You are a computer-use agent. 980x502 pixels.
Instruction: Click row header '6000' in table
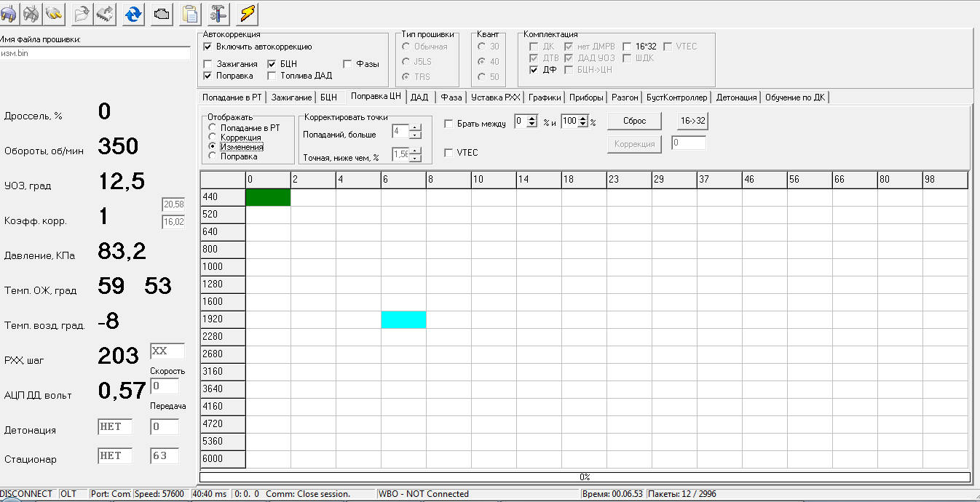coord(222,459)
